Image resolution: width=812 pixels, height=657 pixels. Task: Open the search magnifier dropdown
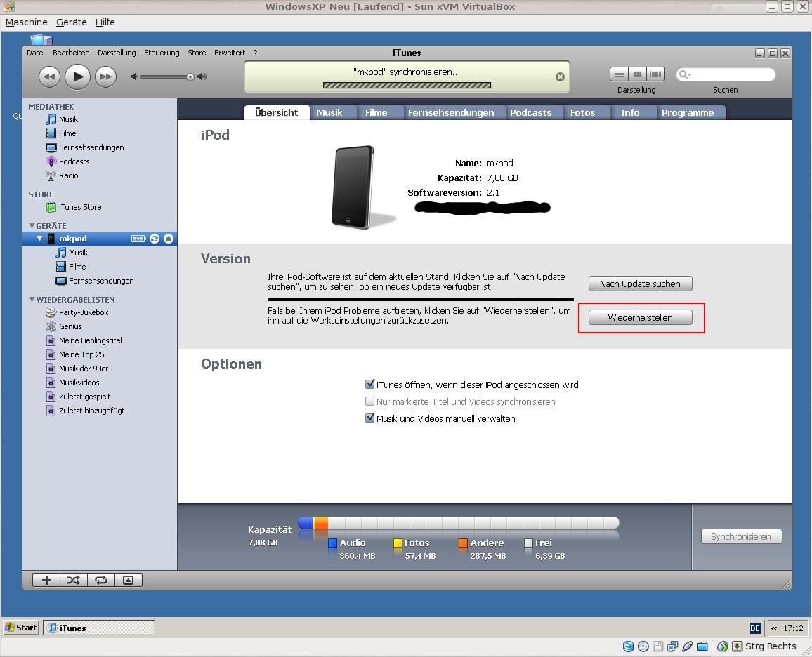coord(685,74)
